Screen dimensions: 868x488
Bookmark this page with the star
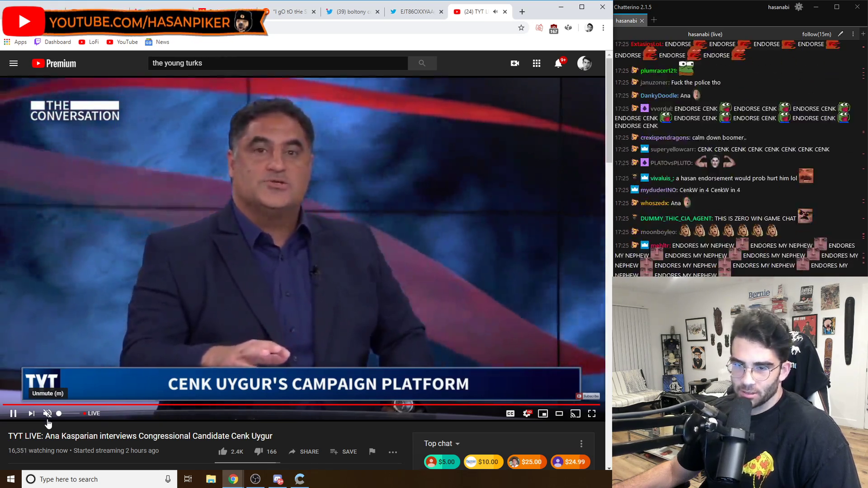(521, 28)
